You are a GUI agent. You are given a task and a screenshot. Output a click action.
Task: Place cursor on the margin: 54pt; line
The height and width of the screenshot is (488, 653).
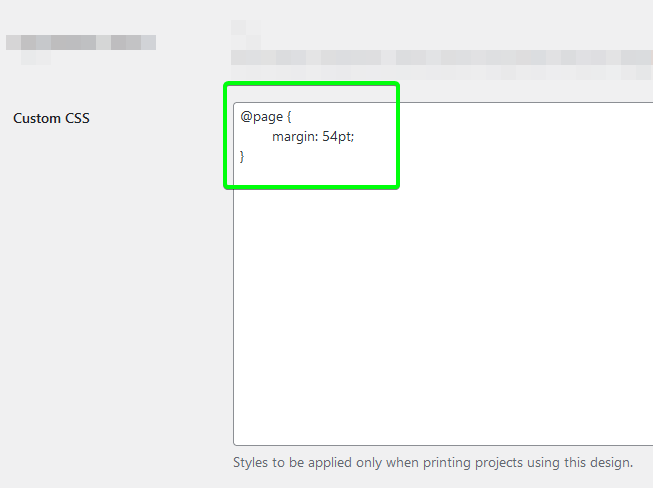pos(313,137)
